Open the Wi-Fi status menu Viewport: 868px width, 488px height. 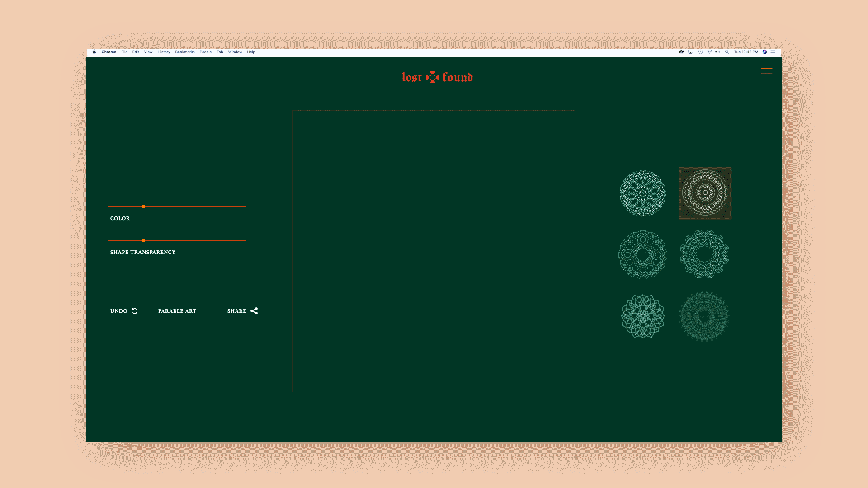[x=710, y=52]
